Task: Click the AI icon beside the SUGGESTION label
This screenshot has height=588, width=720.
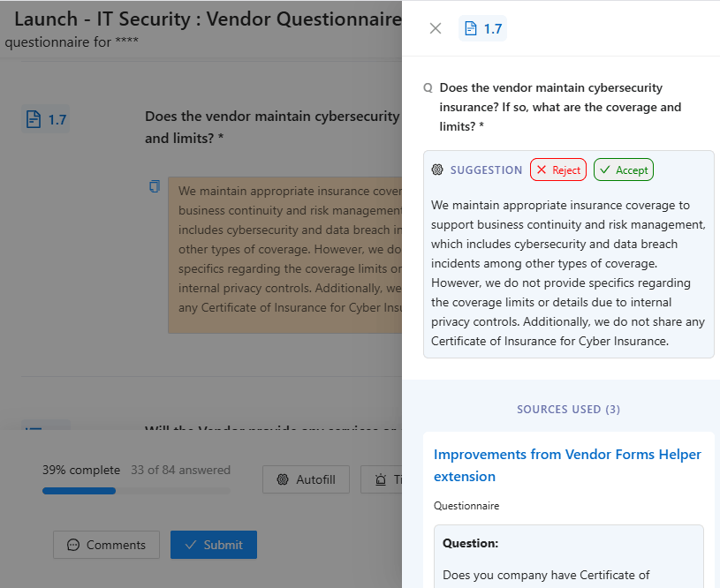Action: pos(437,170)
